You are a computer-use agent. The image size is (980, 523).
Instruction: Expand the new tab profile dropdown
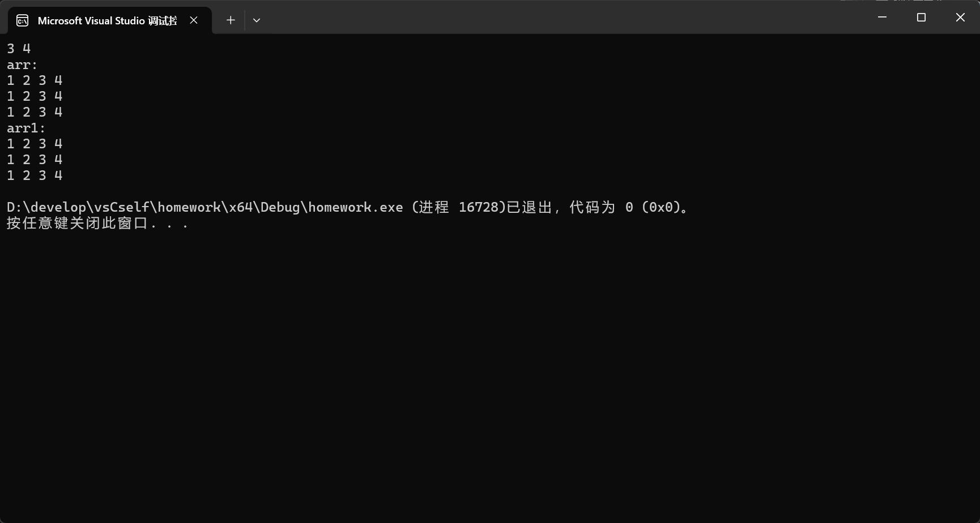(x=257, y=20)
